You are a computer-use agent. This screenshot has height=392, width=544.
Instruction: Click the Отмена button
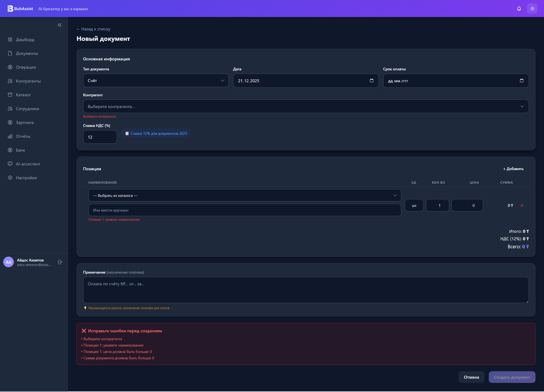(x=471, y=377)
